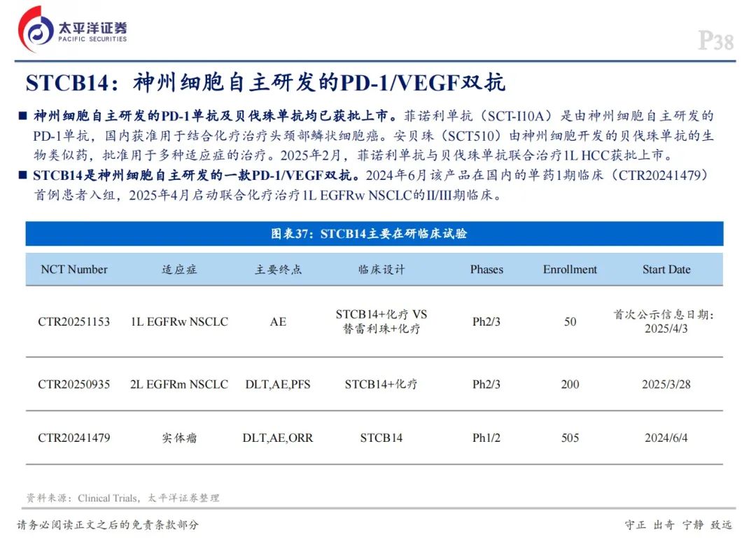756x542 pixels.
Task: Select the STCB14 monotherapy design cell
Action: pyautogui.click(x=381, y=438)
